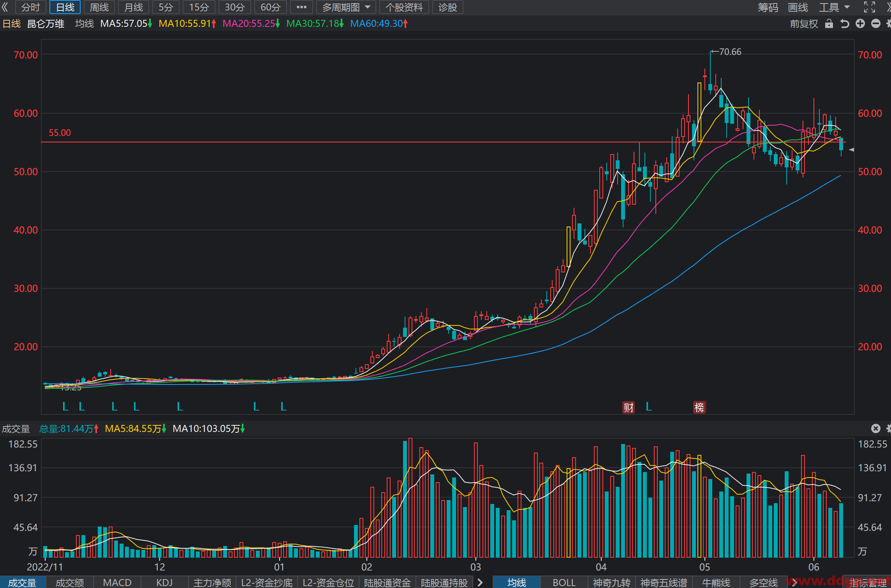Expand the 工具 tools dropdown
The image size is (891, 588).
(x=834, y=7)
